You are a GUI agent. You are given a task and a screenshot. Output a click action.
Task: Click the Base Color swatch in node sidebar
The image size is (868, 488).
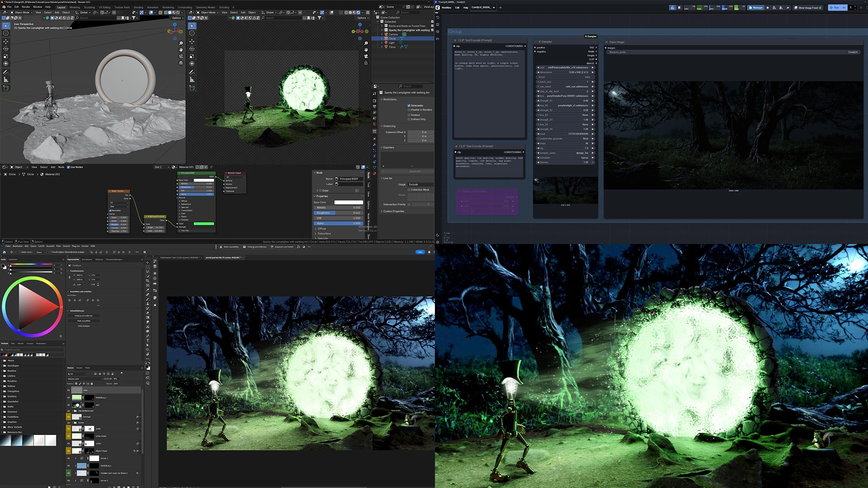[x=349, y=202]
